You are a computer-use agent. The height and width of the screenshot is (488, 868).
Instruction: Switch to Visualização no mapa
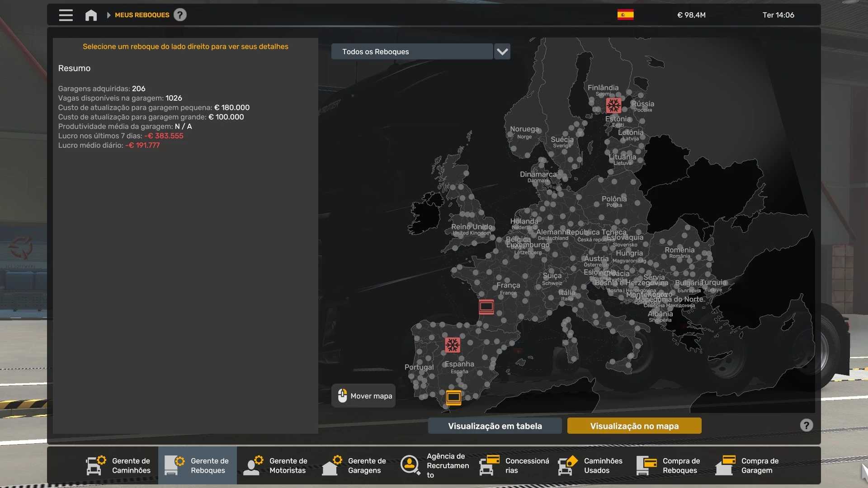point(634,426)
